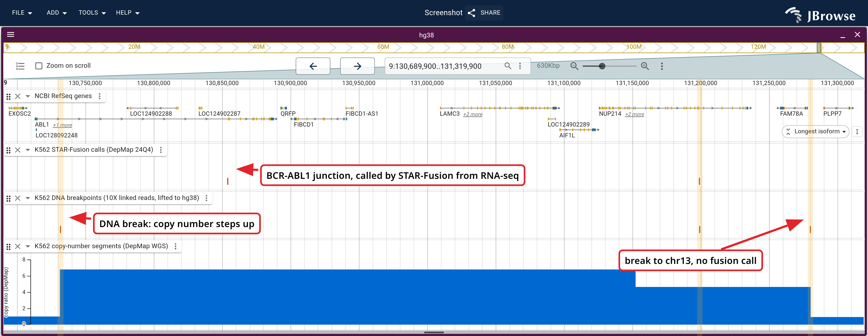Viewport: 868px width, 336px height.
Task: Click the NUP214 '+2 more' link
Action: point(634,114)
